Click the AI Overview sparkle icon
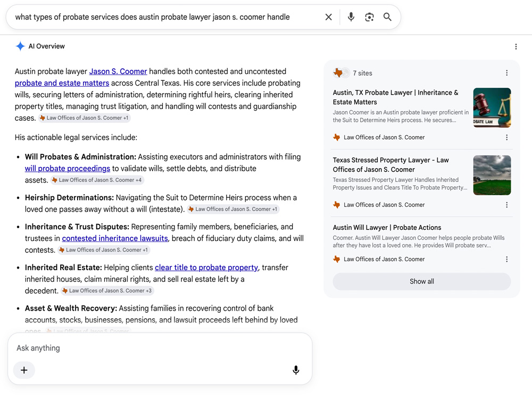 tap(20, 46)
